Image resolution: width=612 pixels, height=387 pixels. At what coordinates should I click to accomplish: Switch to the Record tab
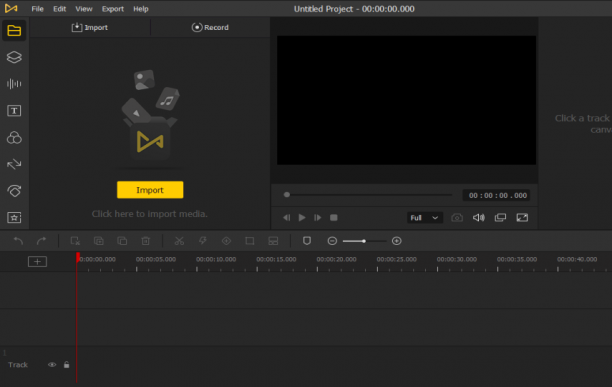click(x=210, y=27)
